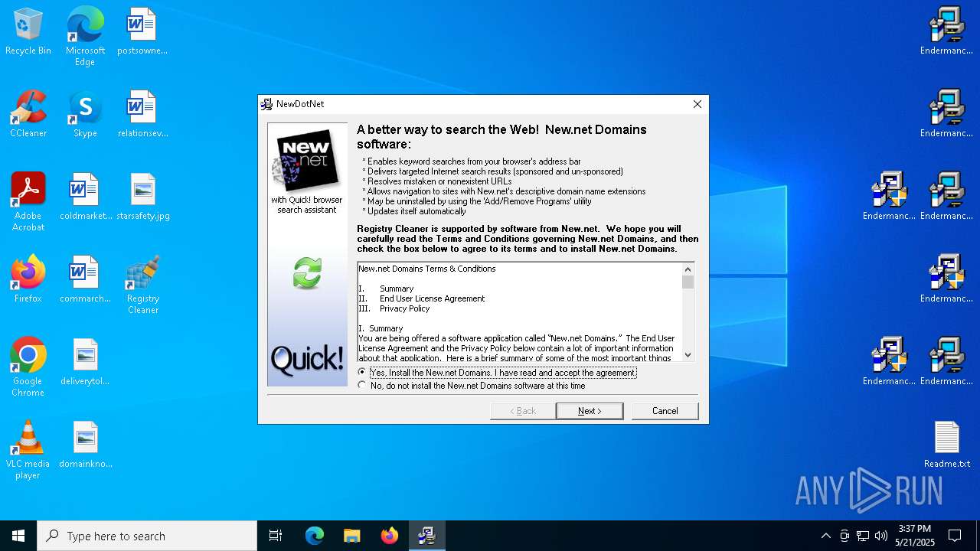Open the Registry Cleaner desktop shortcut
The height and width of the screenshot is (551, 980).
143,285
